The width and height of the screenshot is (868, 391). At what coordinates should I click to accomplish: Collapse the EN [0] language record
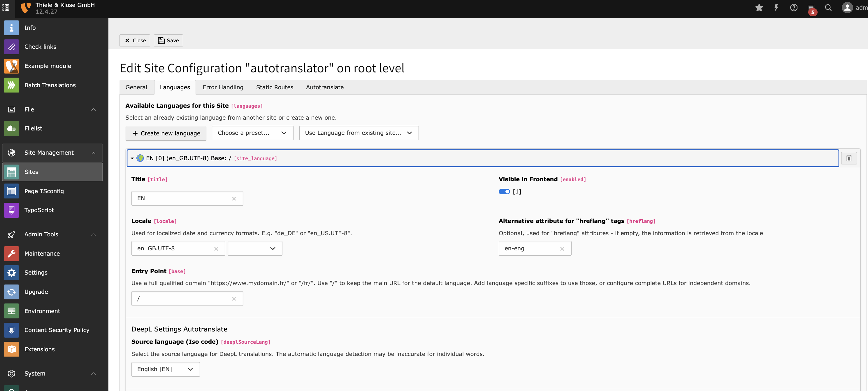coord(482,158)
